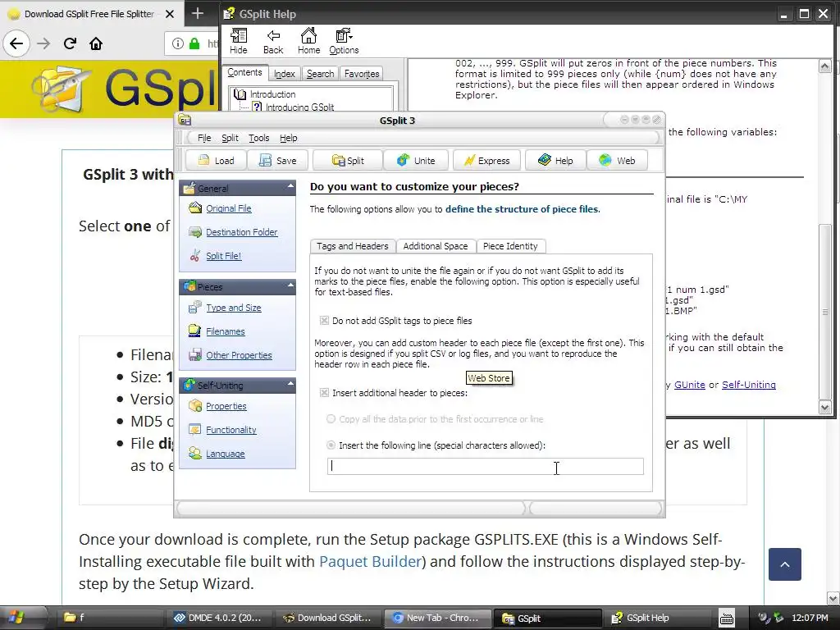
Task: Click the Options icon in GSplit Help
Action: 344,36
